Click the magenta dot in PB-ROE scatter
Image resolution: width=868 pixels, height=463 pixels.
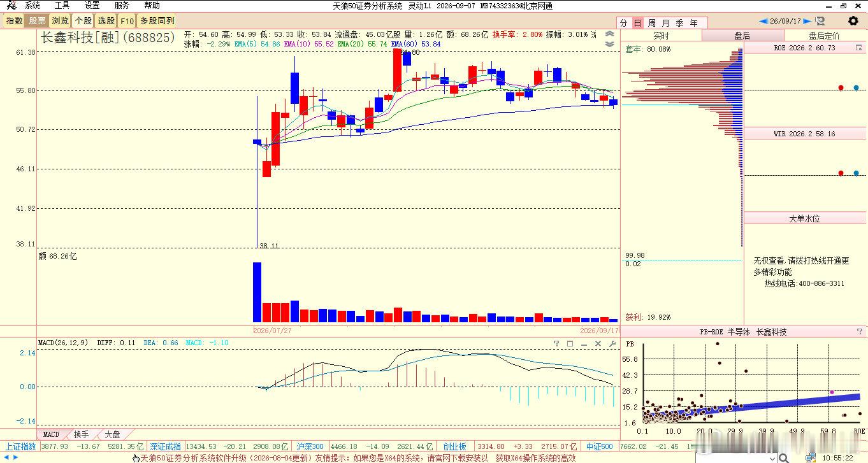click(x=831, y=392)
